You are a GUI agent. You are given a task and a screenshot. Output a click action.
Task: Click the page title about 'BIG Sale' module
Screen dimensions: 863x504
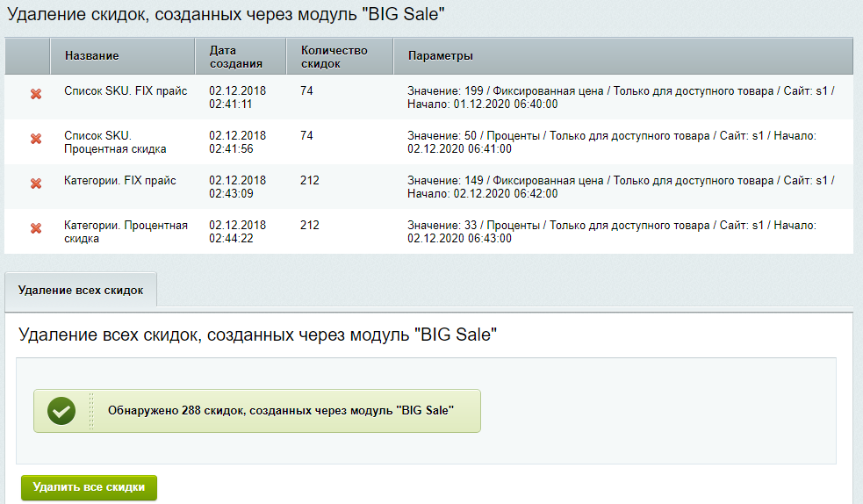(x=227, y=14)
